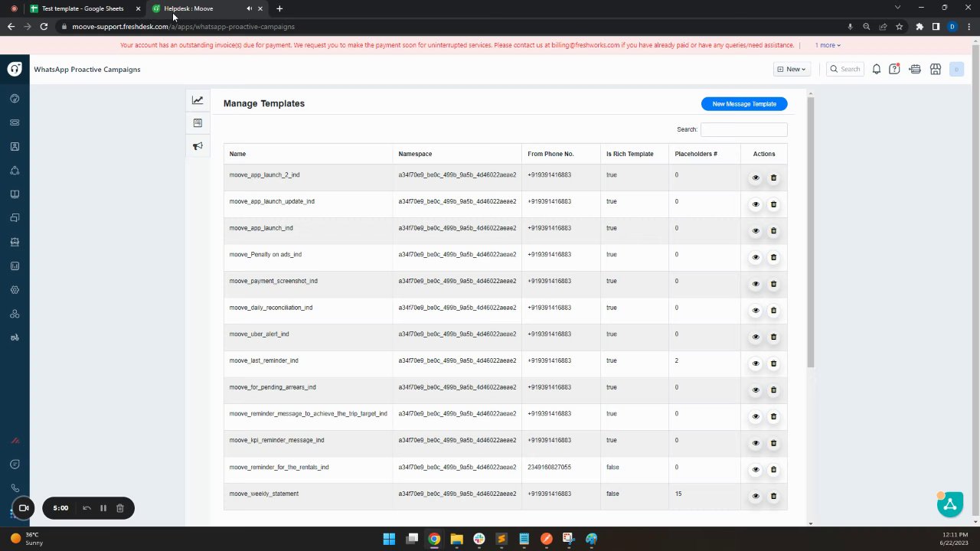Image resolution: width=980 pixels, height=551 pixels.
Task: Open the tickets icon in left navigation
Action: tap(15, 122)
